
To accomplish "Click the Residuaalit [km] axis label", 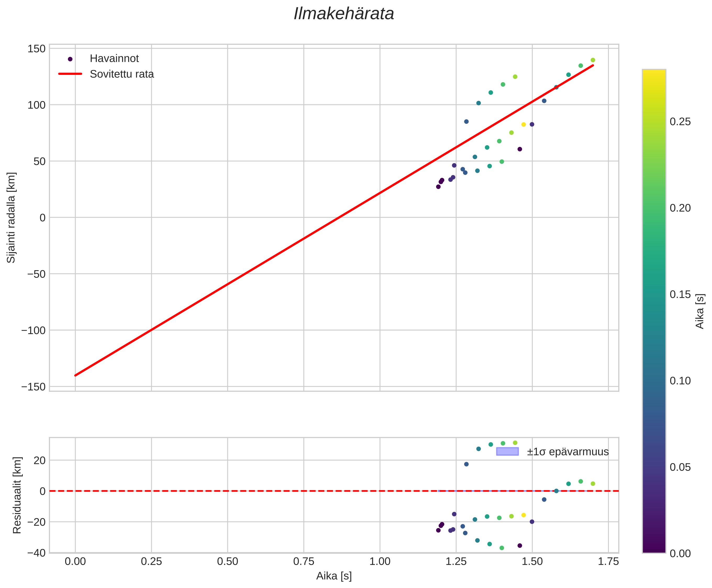I will [17, 495].
